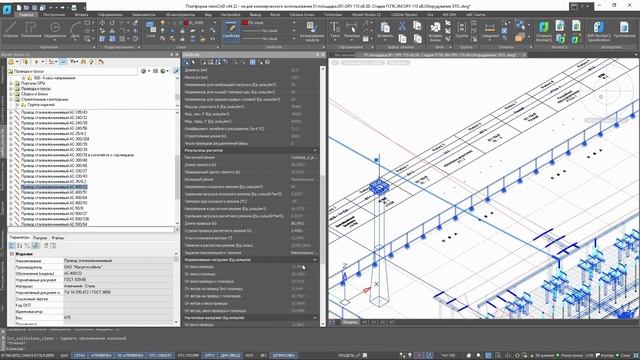Screen dimensions: 640x360
Task: Switch to the Параметры tab in library panel
Action: pyautogui.click(x=20, y=238)
